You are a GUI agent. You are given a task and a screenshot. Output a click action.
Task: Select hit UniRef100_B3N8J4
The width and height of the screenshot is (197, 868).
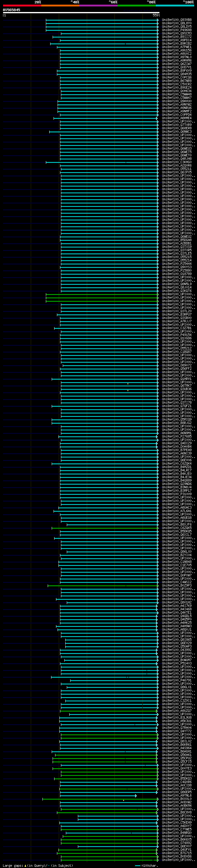176,487
